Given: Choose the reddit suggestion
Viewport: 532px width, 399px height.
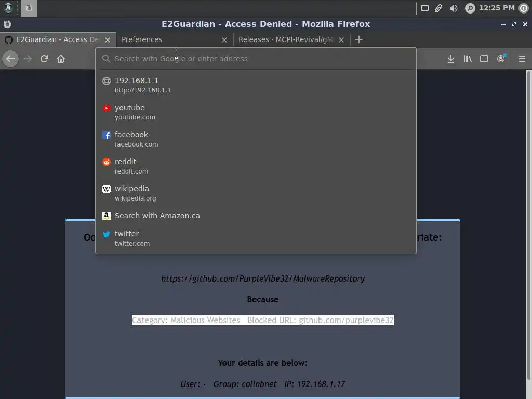Looking at the screenshot, I should tap(256, 166).
